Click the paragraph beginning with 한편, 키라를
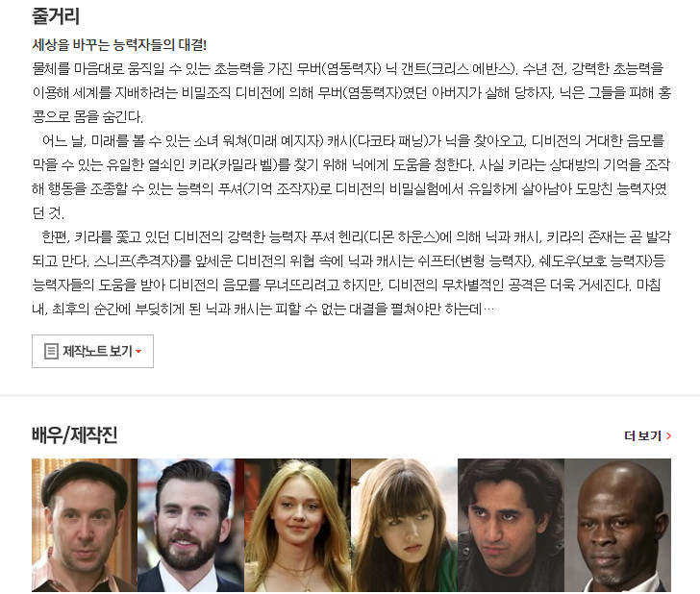The width and height of the screenshot is (700, 594). tap(351, 273)
